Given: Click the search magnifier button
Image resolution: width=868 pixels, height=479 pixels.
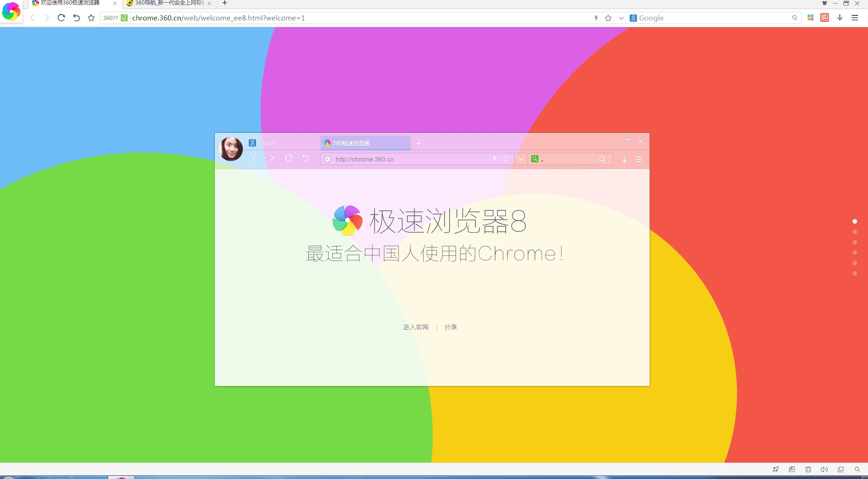Looking at the screenshot, I should 794,18.
